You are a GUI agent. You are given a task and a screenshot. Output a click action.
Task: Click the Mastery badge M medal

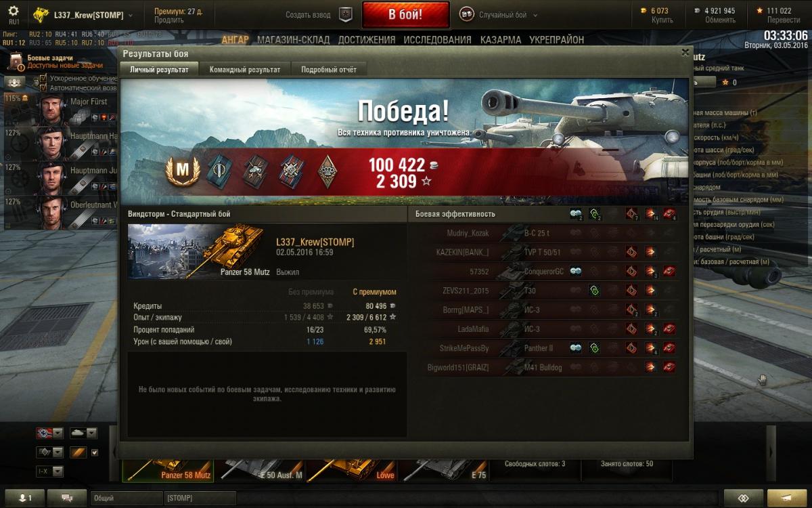click(182, 170)
